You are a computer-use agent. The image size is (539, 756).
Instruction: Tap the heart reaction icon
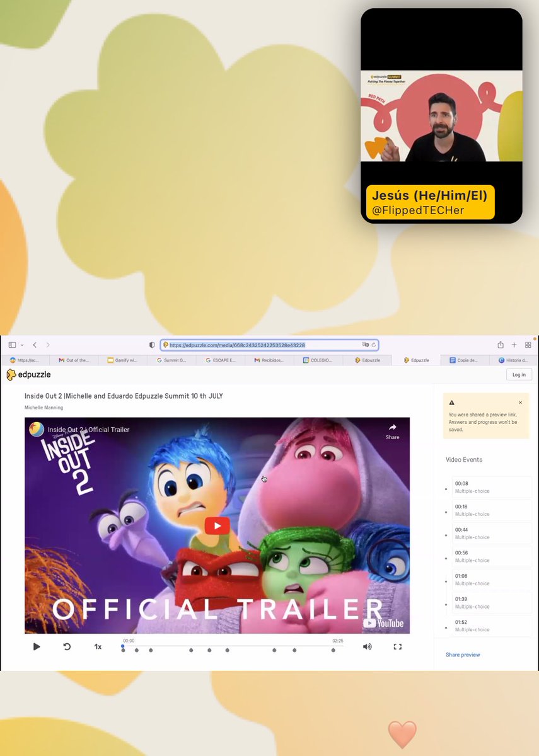402,735
